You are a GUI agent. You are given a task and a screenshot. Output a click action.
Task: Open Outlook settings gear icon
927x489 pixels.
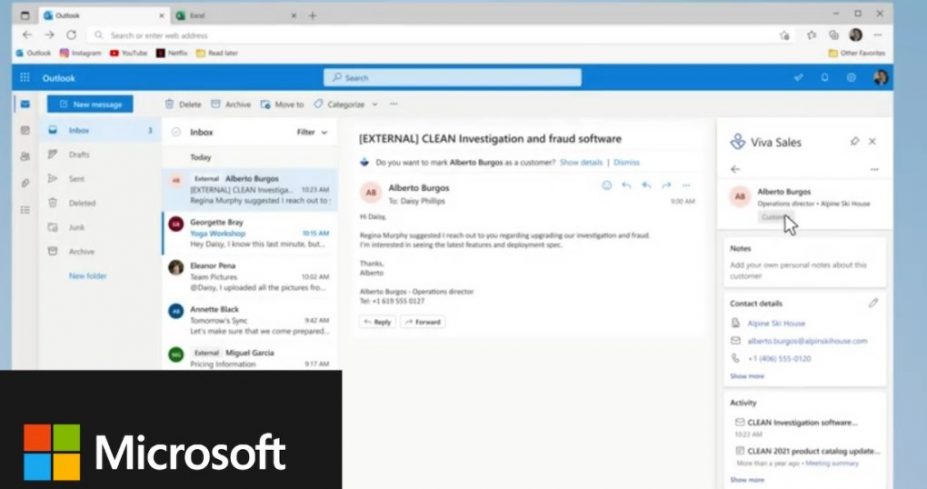pos(851,78)
